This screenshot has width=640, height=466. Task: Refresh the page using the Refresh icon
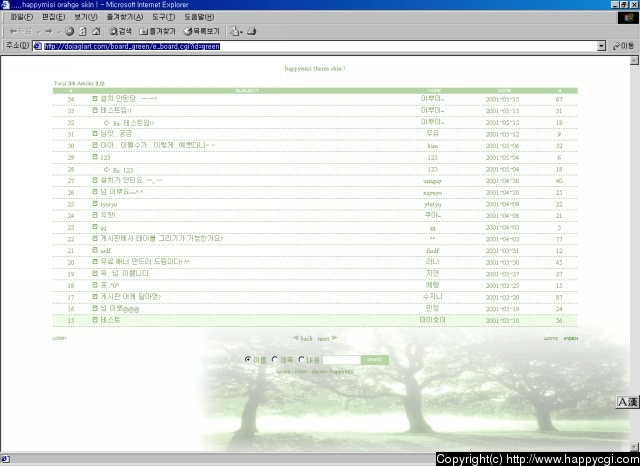(83, 31)
